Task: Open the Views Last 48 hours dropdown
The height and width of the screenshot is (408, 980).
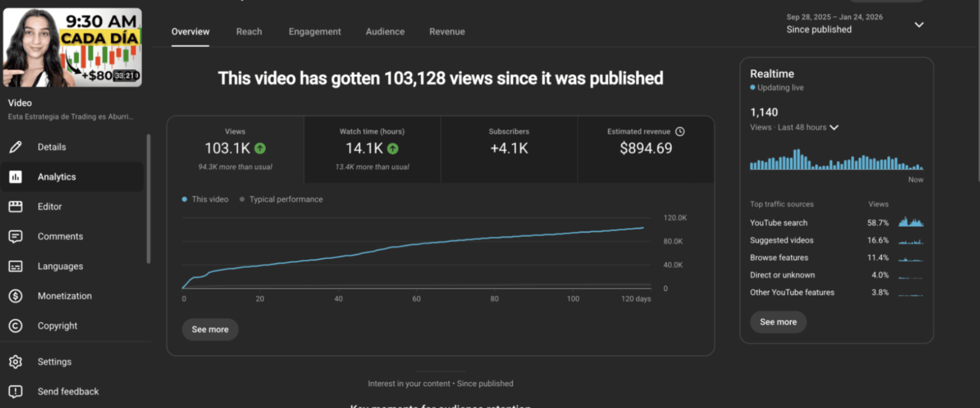Action: [x=834, y=127]
